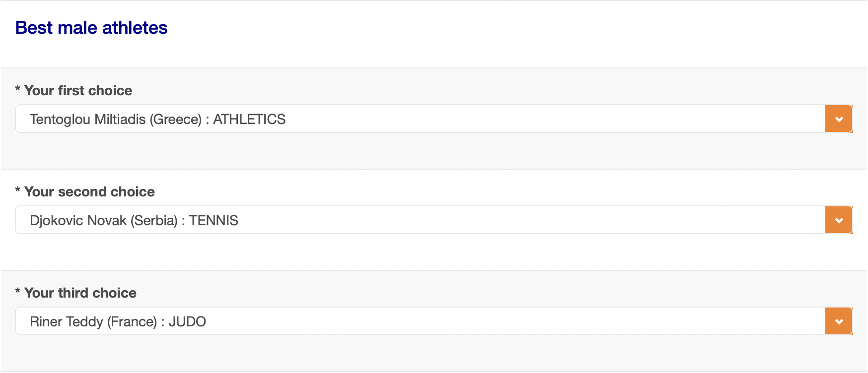This screenshot has height=373, width=868.
Task: Click the TENNIS text in second selection
Action: pyautogui.click(x=214, y=221)
